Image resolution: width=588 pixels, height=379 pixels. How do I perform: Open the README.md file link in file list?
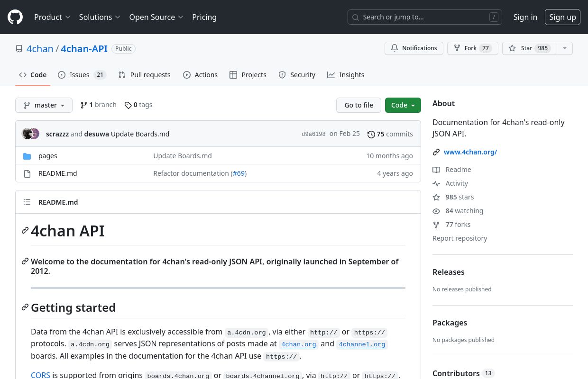pyautogui.click(x=57, y=173)
